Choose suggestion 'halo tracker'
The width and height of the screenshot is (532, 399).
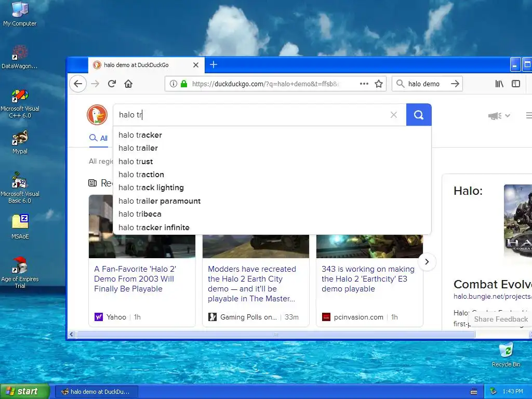272,135
